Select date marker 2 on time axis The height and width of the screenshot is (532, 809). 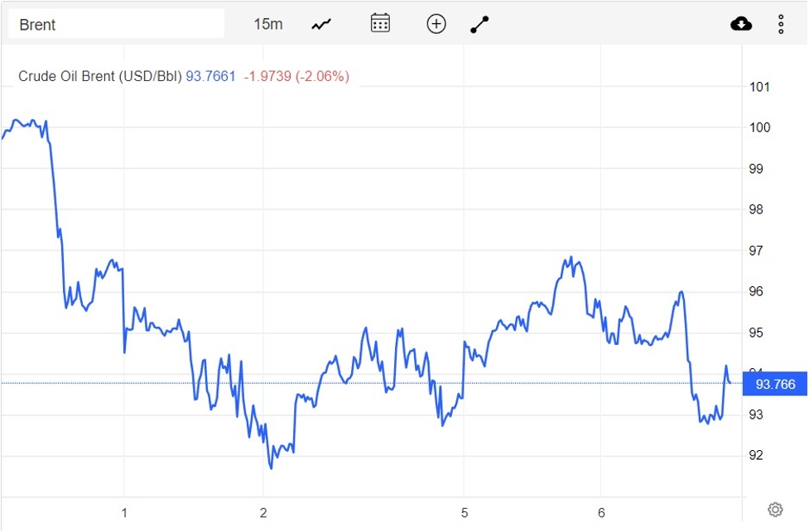point(263,513)
